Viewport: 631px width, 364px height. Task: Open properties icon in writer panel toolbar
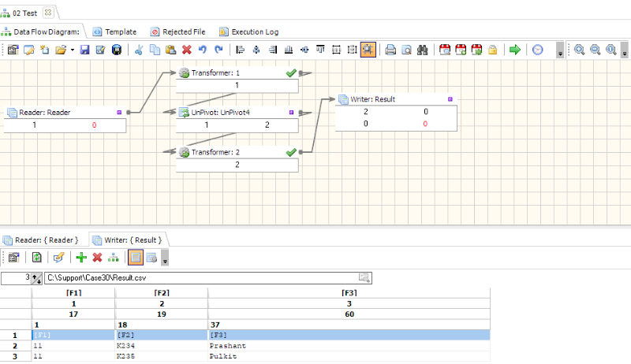coord(14,258)
